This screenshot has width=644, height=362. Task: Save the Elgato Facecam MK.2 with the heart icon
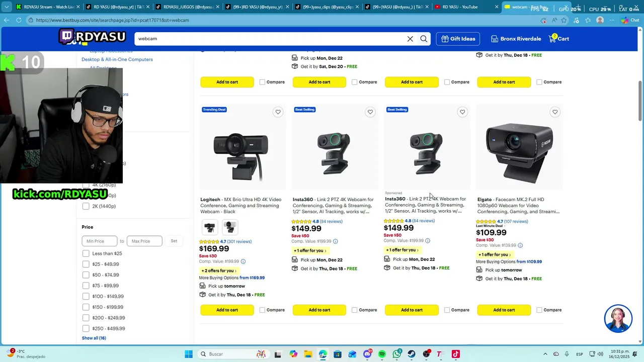[x=555, y=112]
